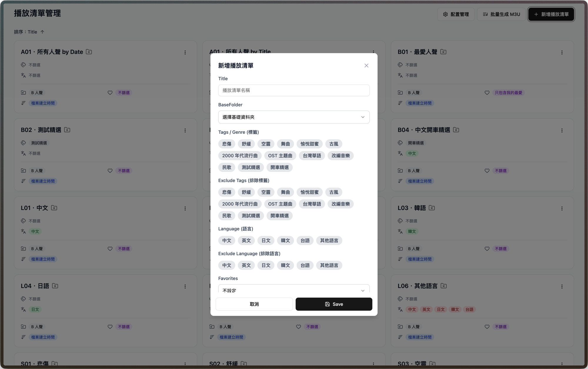The image size is (588, 369).
Task: Click folder-x icon next to B04 中文開車精選
Action: (x=456, y=130)
